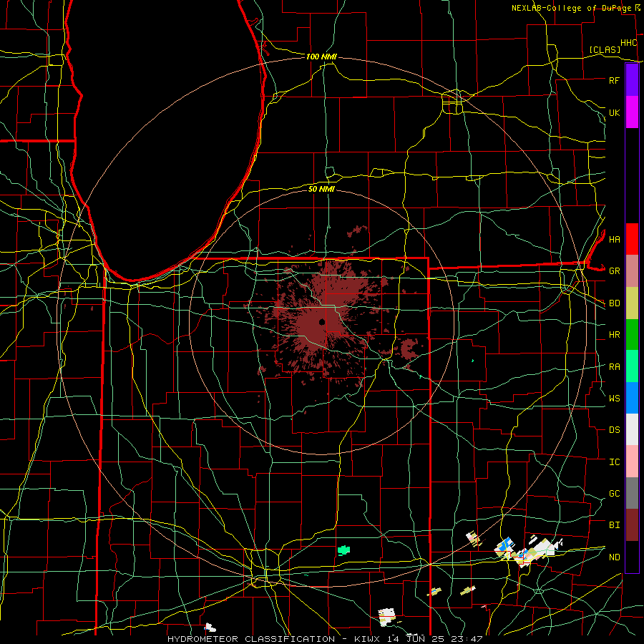Click the blue WS legend swatch
The image size is (644, 644).
click(632, 398)
